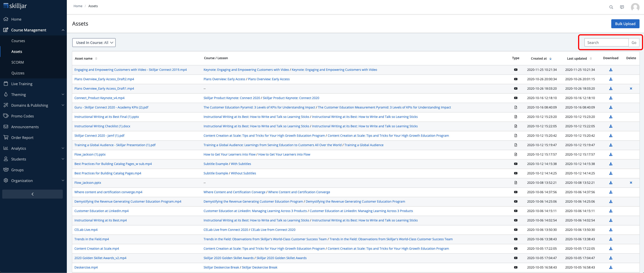Download Guru Academy KPIs pdf asset
The width and height of the screenshot is (644, 273).
coord(611,108)
